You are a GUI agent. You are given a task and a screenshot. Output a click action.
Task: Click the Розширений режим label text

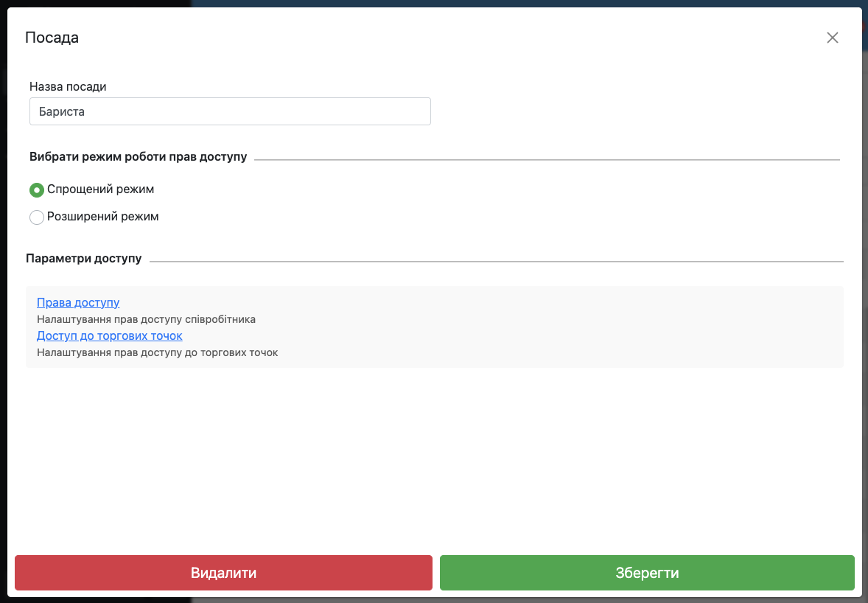pos(102,217)
